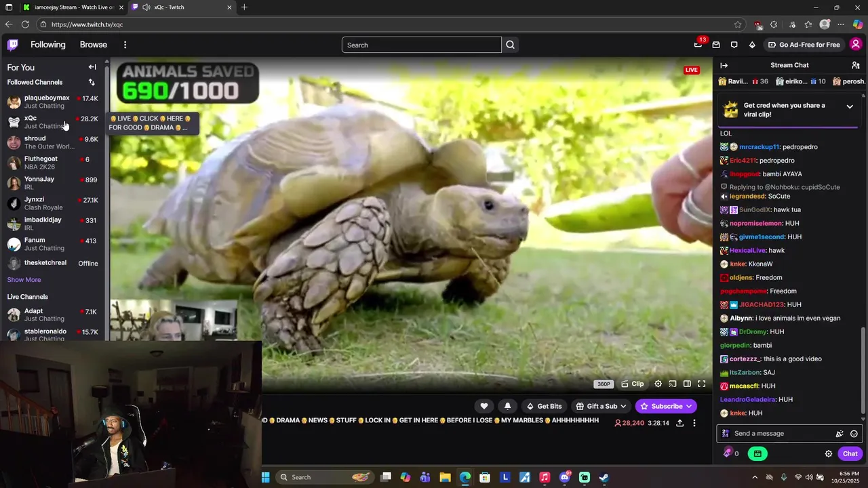Collapse the For You sidebar
Image resolution: width=868 pixels, height=488 pixels.
pyautogui.click(x=92, y=67)
